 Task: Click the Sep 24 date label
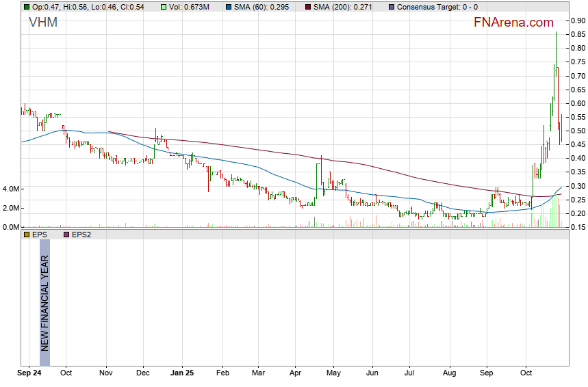pos(29,374)
